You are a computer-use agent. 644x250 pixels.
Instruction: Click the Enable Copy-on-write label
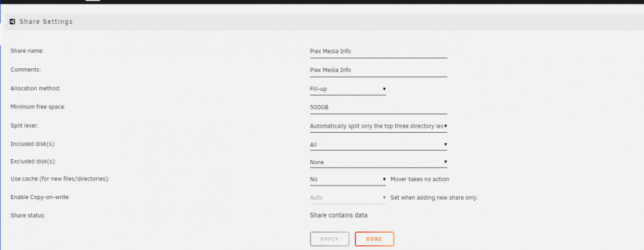pyautogui.click(x=40, y=197)
